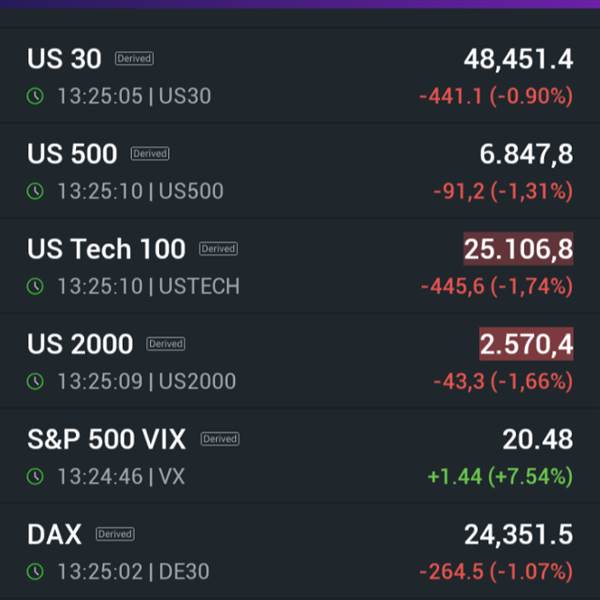Click the highlighted 2.570,4 price
Screen dimensions: 600x600
click(x=526, y=344)
